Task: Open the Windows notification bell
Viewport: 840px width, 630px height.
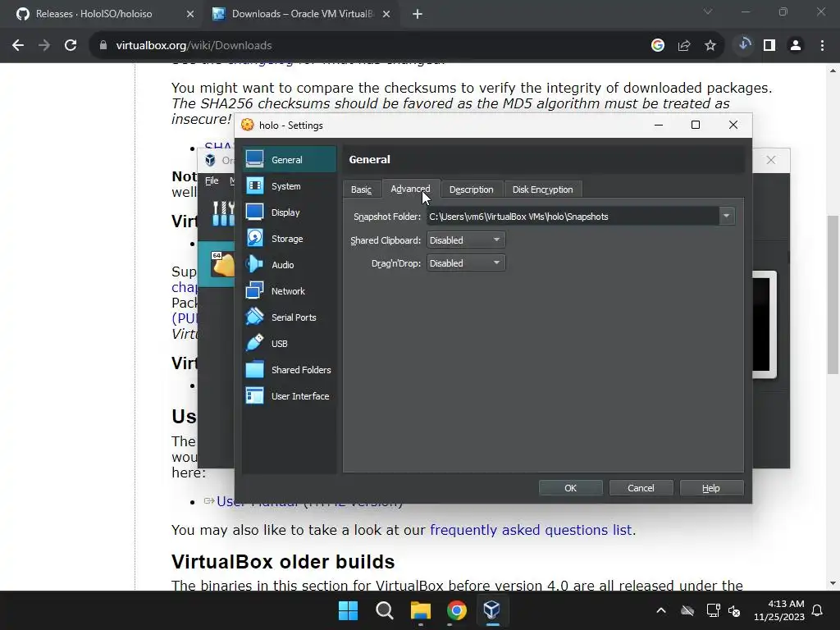Action: coord(818,610)
